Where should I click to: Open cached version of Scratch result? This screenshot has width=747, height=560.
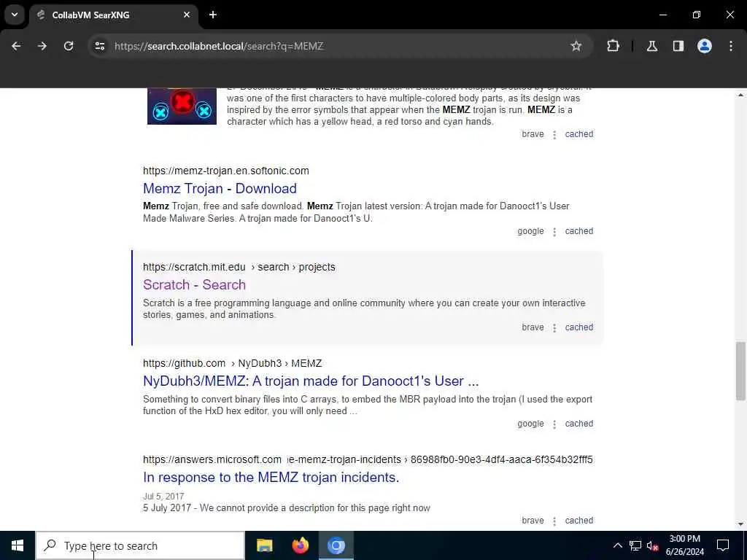coord(578,327)
